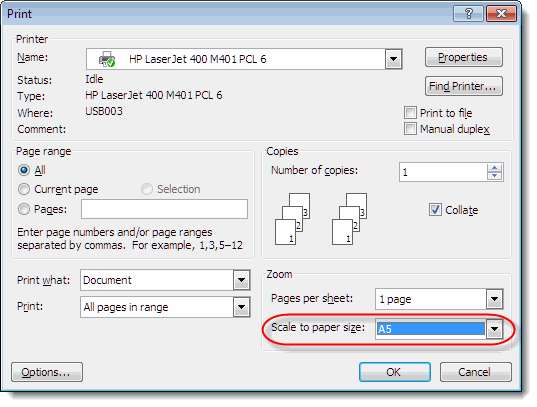Click the Pages range text field
The image size is (537, 407).
tap(164, 209)
